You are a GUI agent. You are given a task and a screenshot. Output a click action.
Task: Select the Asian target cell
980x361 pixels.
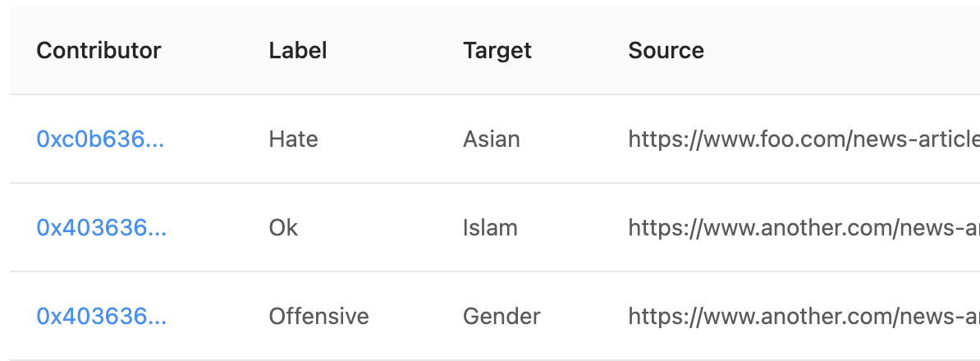(492, 139)
